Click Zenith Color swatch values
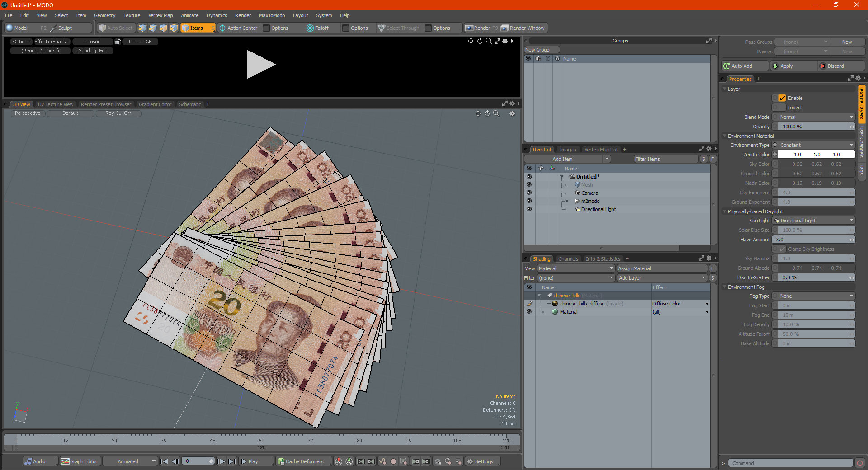This screenshot has width=868, height=470. [x=816, y=155]
